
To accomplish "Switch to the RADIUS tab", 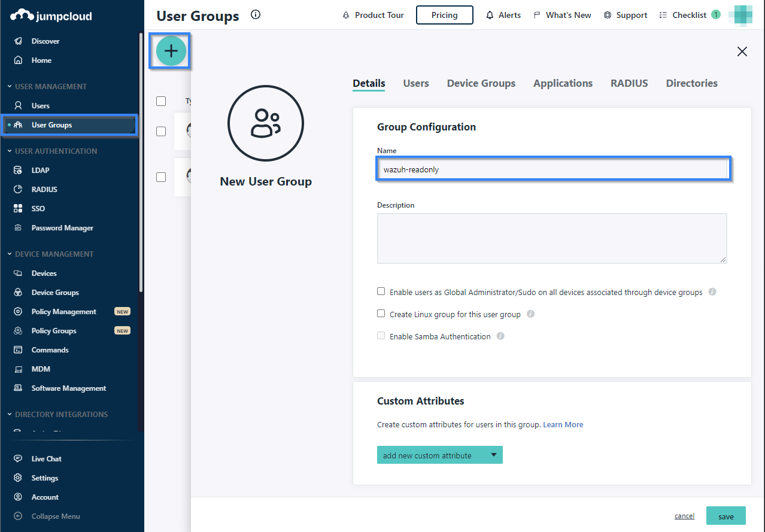I will [x=629, y=84].
